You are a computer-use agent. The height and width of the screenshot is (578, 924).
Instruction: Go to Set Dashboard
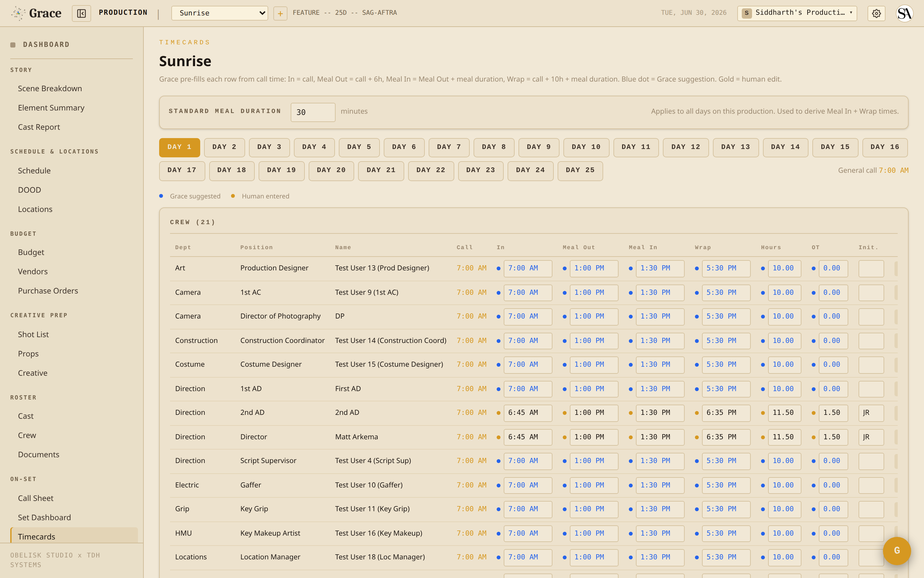point(44,518)
